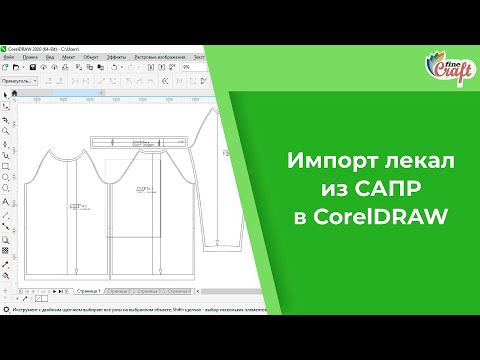Click the Import icon in the toolbar
This screenshot has width=480, height=360.
point(151,67)
